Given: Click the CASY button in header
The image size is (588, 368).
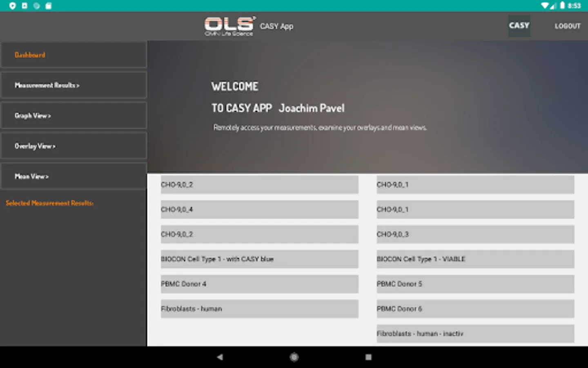Looking at the screenshot, I should click(519, 26).
